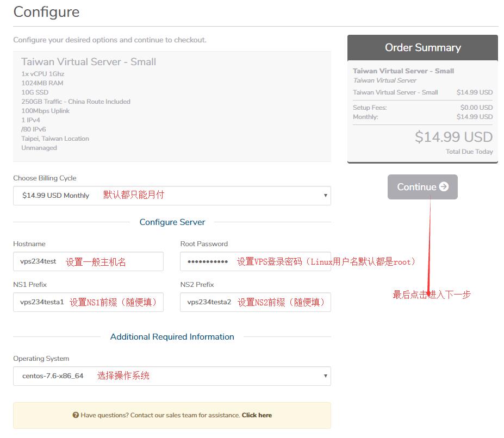Viewport: 504px width, 438px height.
Task: Click the "Operating System" label
Action: click(x=41, y=359)
